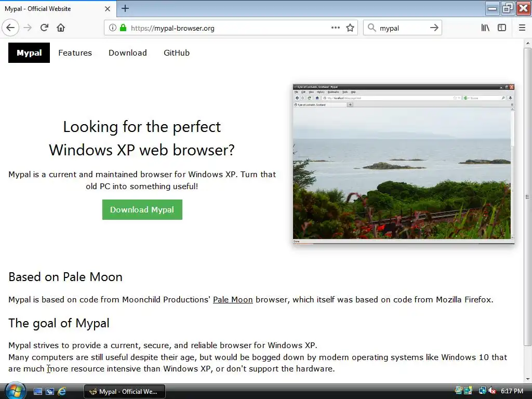
Task: Open the Download nav link
Action: point(128,53)
